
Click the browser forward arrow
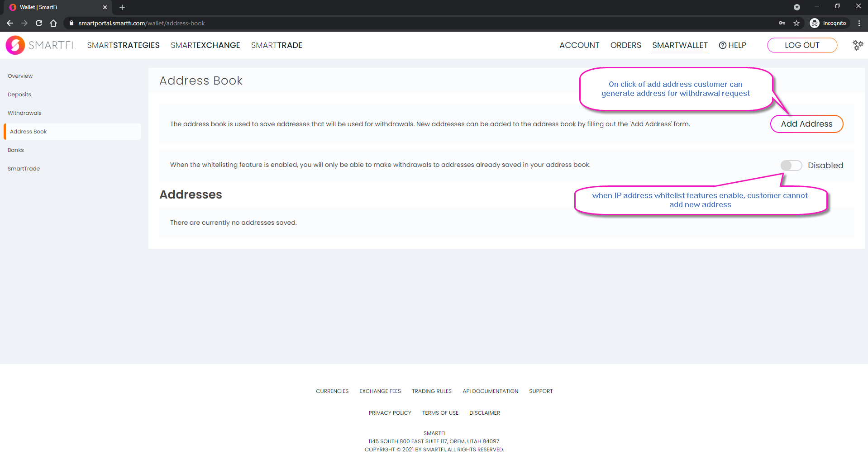24,23
